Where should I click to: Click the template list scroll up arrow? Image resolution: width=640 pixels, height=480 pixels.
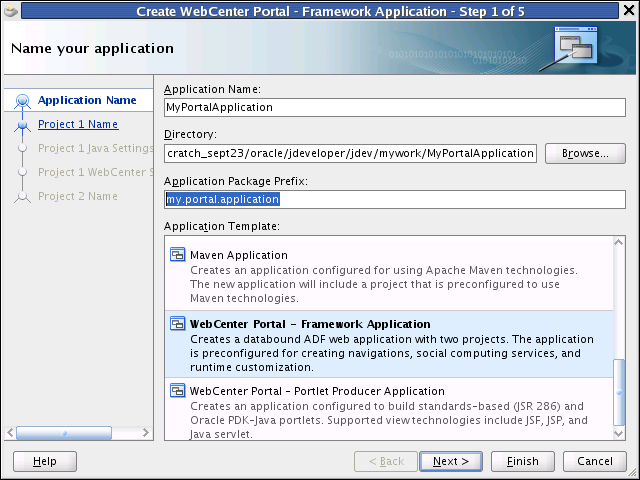619,242
